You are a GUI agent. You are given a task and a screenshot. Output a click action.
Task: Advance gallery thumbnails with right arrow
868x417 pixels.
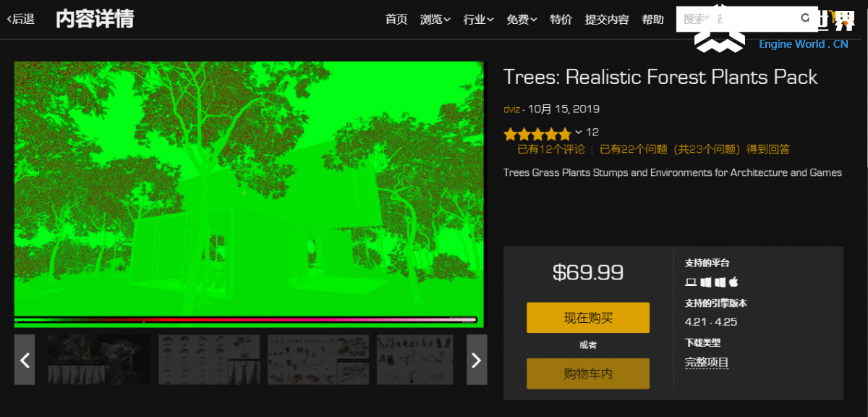pos(476,360)
